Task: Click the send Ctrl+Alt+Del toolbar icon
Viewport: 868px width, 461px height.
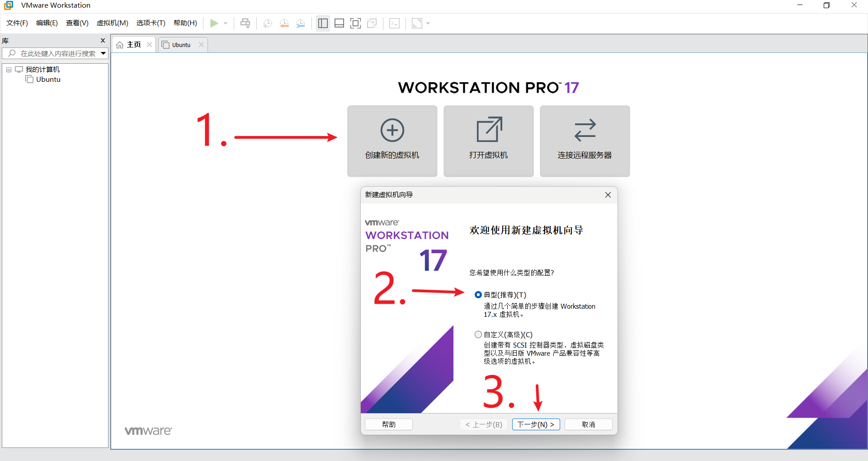Action: point(245,24)
